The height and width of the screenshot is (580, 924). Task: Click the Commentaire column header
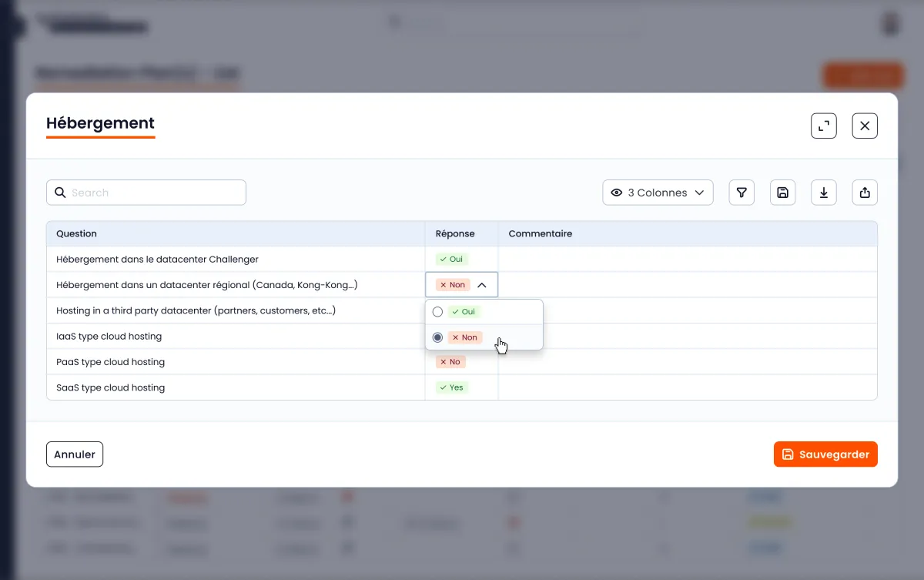[x=540, y=233]
